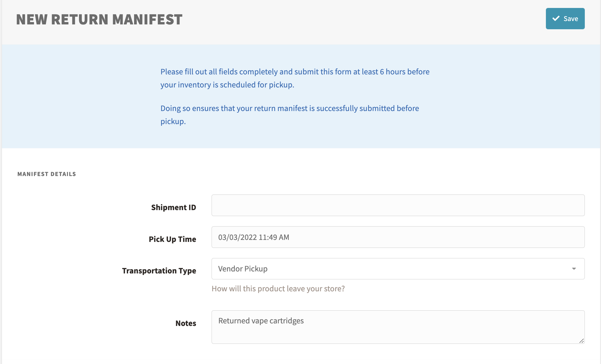Click the 'Returned vape cartridges' note text
Image resolution: width=601 pixels, height=364 pixels.
click(x=261, y=321)
